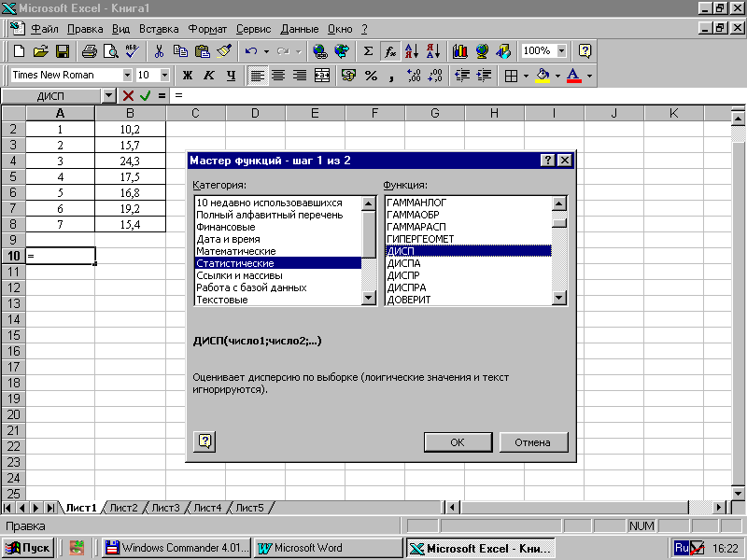Image resolution: width=747 pixels, height=560 pixels.
Task: Merge and center cells icon
Action: coord(322,76)
